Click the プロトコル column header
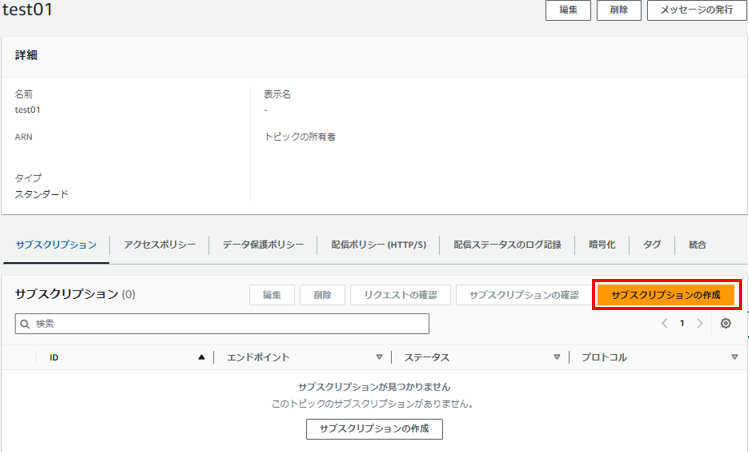This screenshot has width=749, height=452. click(604, 357)
